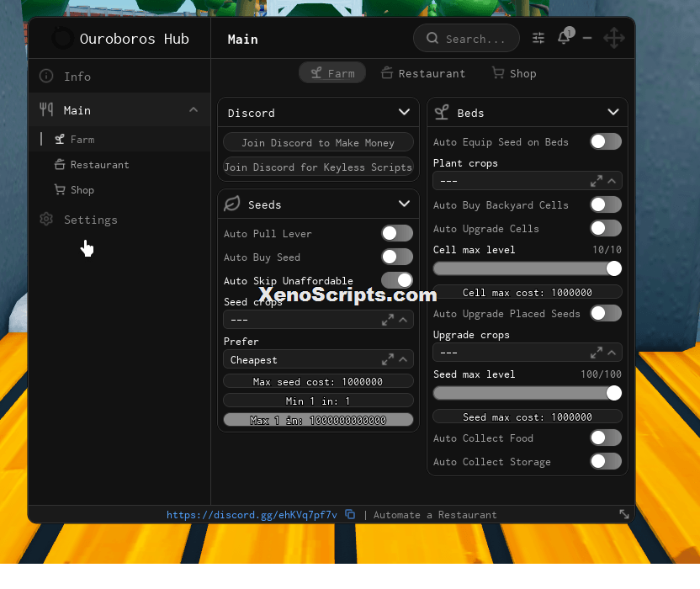700x589 pixels.
Task: Click the Cell max level slider handle
Action: 614,268
